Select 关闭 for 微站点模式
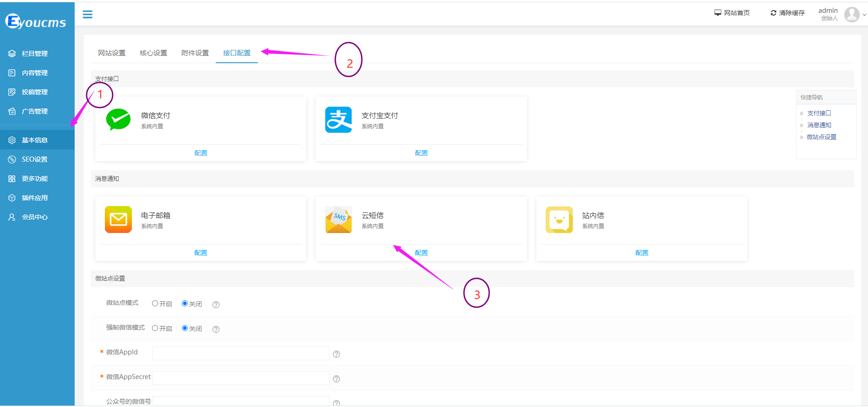 pos(185,304)
